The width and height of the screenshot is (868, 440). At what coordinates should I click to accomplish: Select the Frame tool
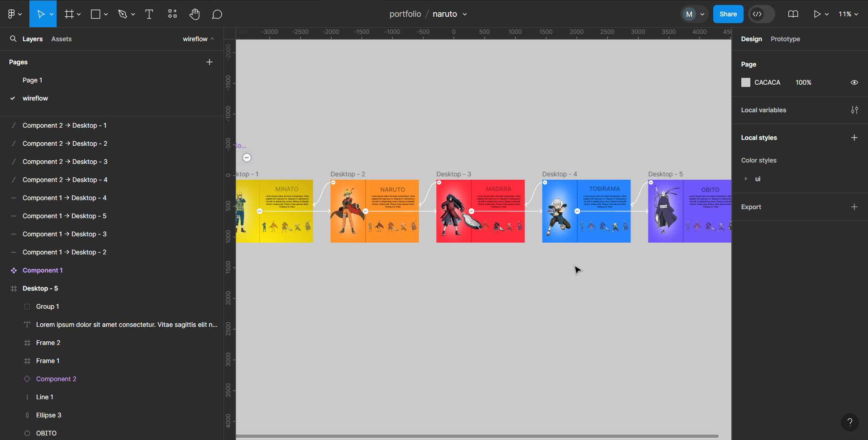coord(69,14)
